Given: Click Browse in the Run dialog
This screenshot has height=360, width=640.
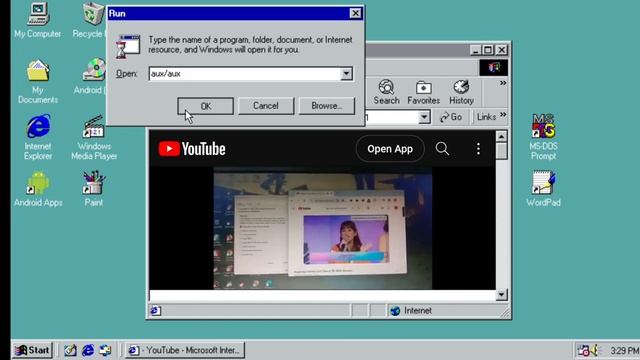Looking at the screenshot, I should [x=327, y=106].
